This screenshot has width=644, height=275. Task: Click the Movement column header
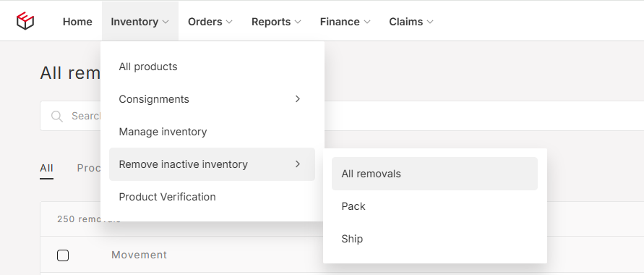click(139, 255)
